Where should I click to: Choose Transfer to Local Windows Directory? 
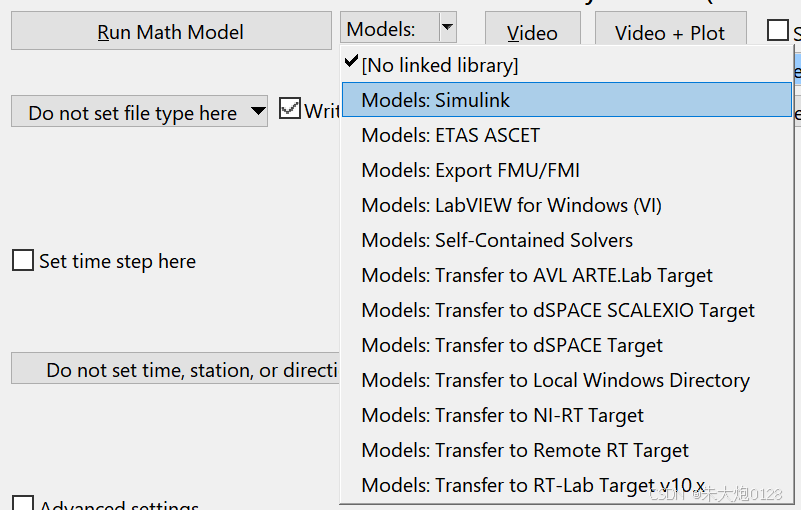pos(567,380)
